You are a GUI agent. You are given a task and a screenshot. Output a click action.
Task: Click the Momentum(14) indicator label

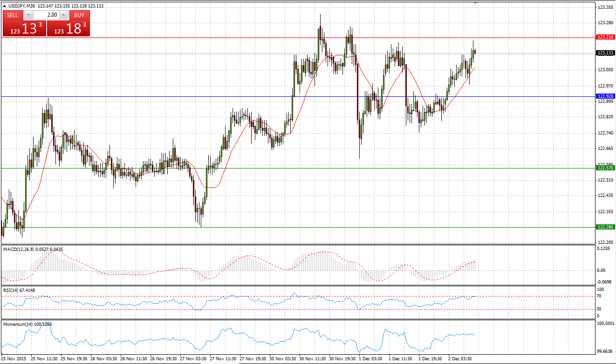(x=27, y=324)
